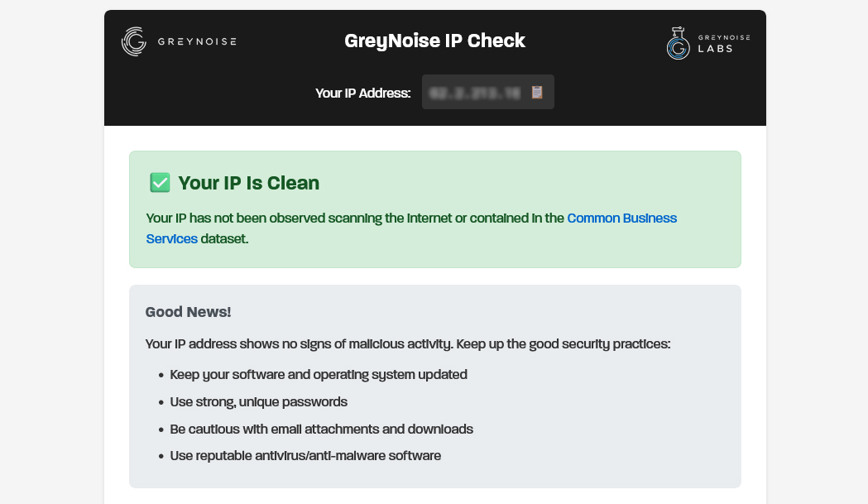Screen dimensions: 868x504
Task: Click the "Your IP Is Clean" heading
Action: [248, 183]
